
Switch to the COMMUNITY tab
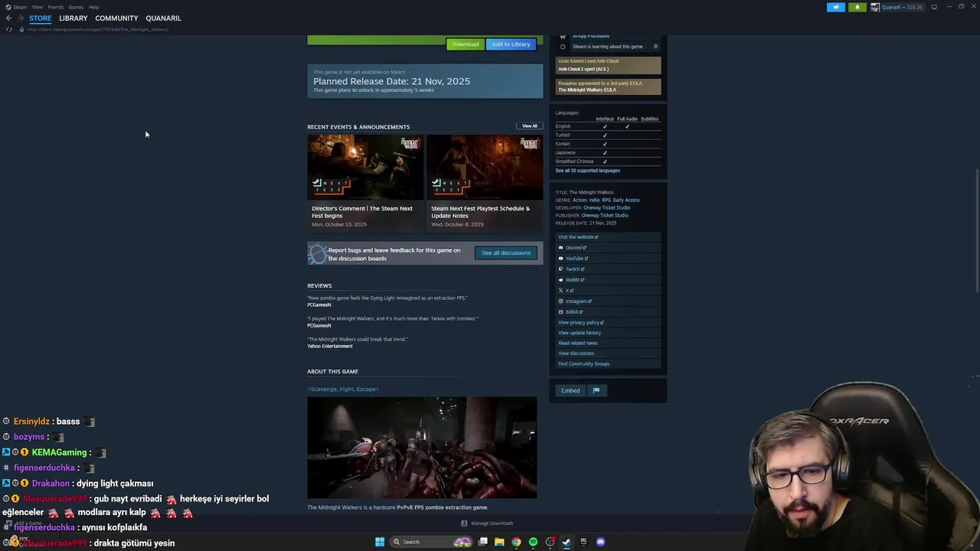click(x=116, y=18)
